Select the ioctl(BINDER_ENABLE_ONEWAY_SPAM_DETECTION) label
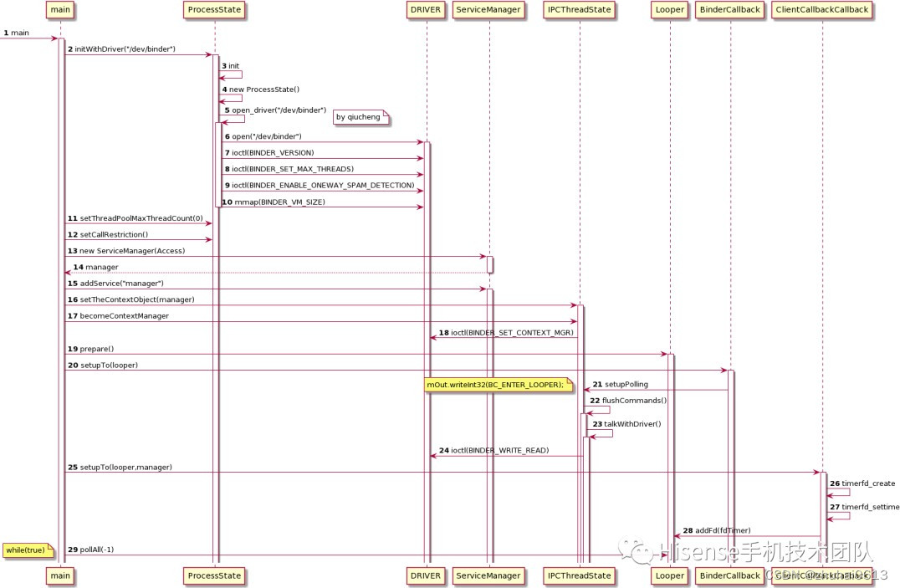 [x=320, y=186]
